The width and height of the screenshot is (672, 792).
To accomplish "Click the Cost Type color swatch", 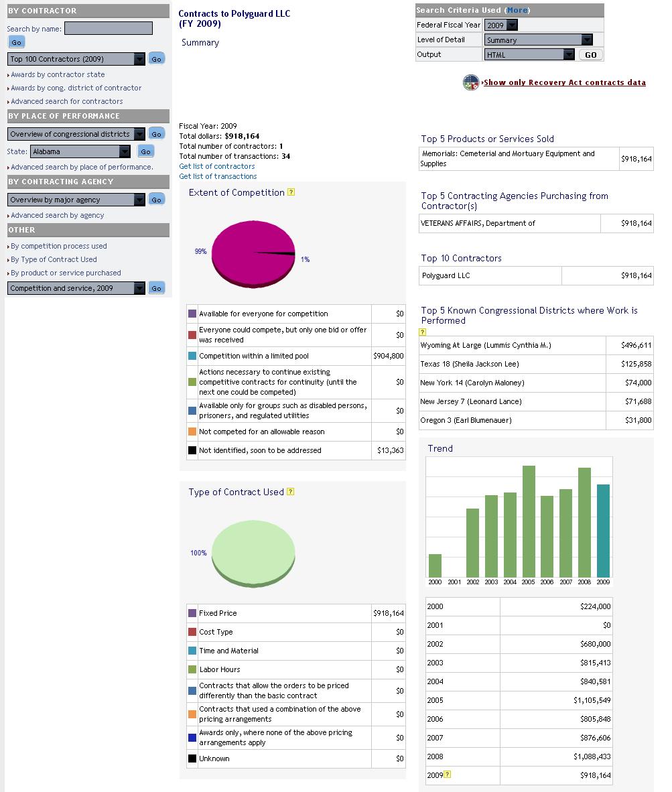I will coord(192,631).
